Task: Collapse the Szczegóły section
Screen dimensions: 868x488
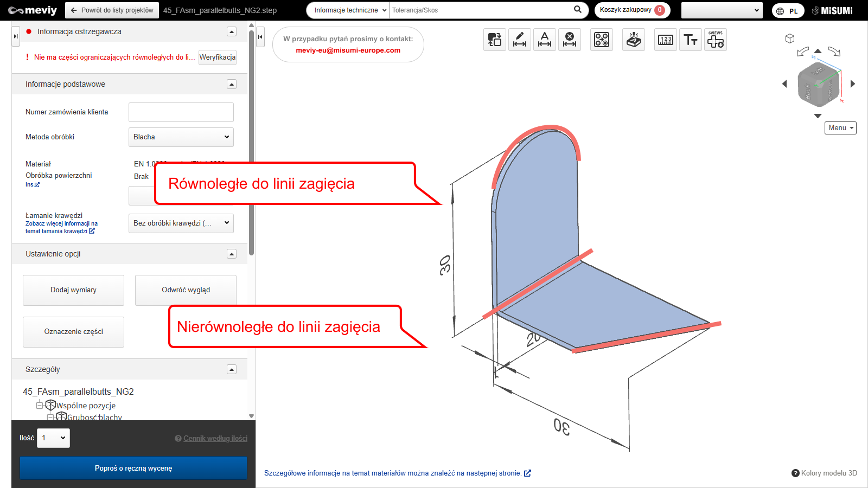Action: coord(232,369)
